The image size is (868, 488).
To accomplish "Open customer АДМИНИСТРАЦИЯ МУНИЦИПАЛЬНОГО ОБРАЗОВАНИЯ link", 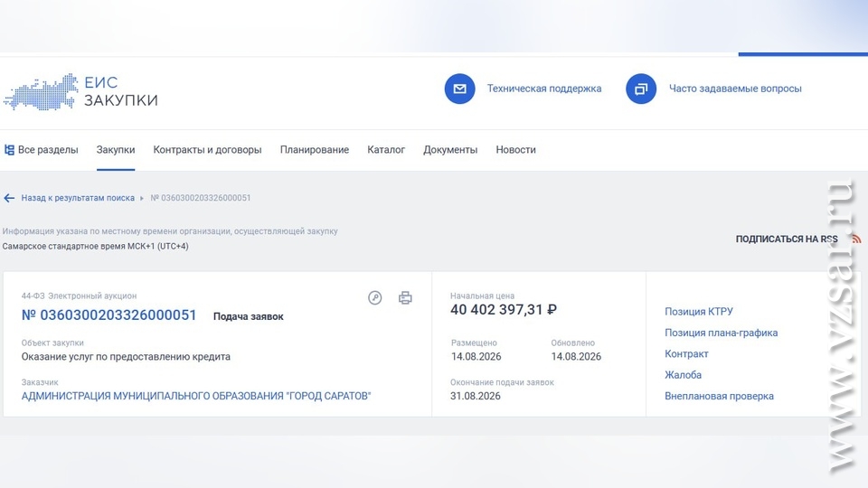I will point(196,396).
